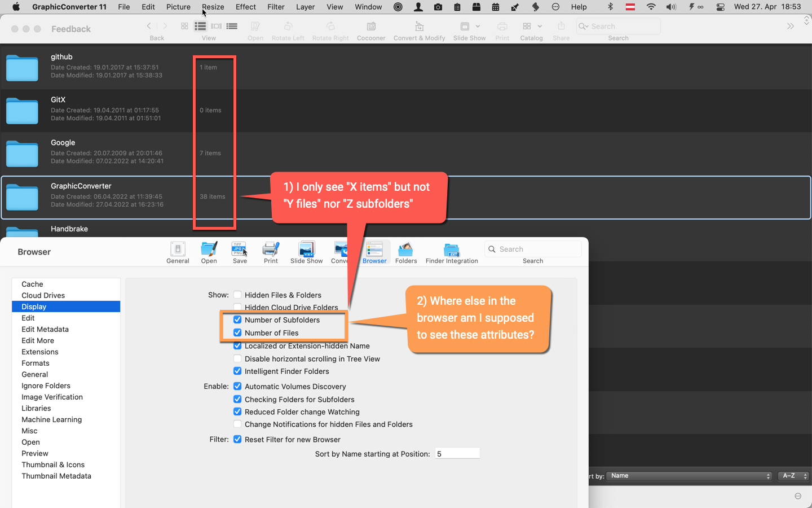This screenshot has height=508, width=812.
Task: Open the Catalog toolbar icon
Action: point(527,27)
